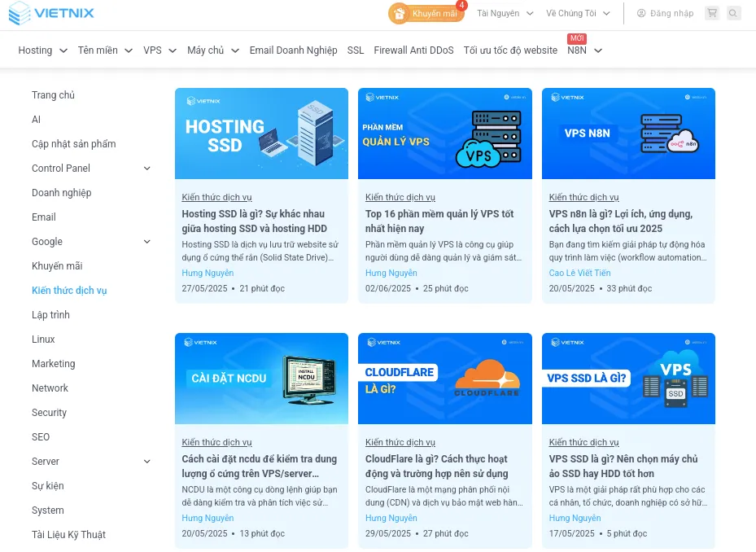This screenshot has width=756, height=552.
Task: Click the red MỚI badge above N8N
Action: 577,38
